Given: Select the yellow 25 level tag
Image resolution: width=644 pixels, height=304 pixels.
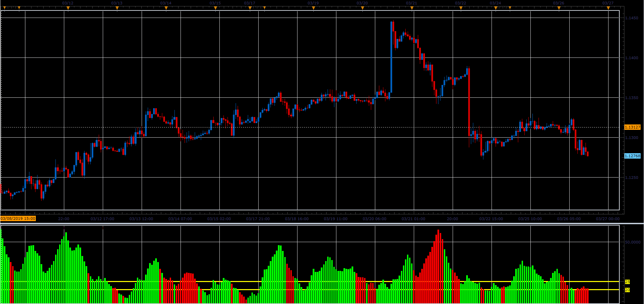Looking at the screenshot, I should 627,282.
